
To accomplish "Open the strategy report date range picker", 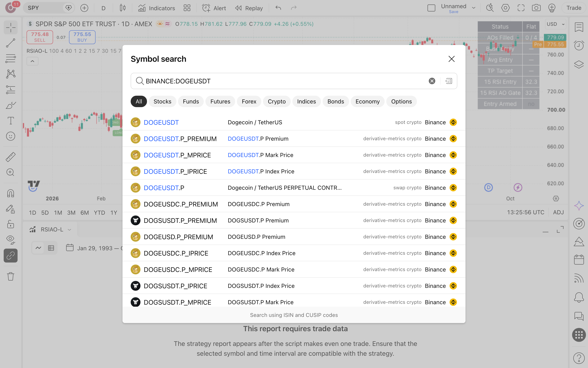I will click(x=95, y=248).
